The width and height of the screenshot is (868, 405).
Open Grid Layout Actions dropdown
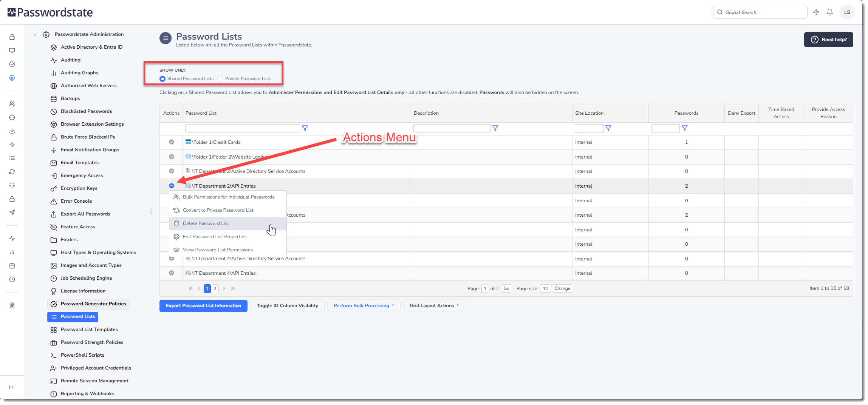[x=434, y=306]
